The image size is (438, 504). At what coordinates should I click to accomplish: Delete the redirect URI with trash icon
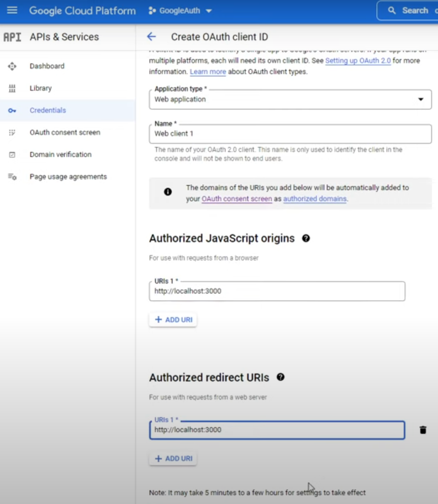423,430
